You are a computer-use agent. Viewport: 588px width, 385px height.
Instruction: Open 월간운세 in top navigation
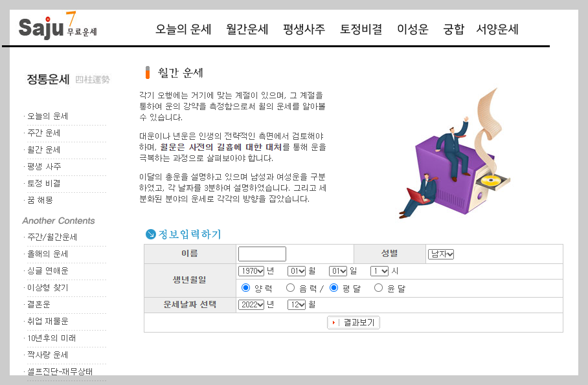tap(247, 29)
